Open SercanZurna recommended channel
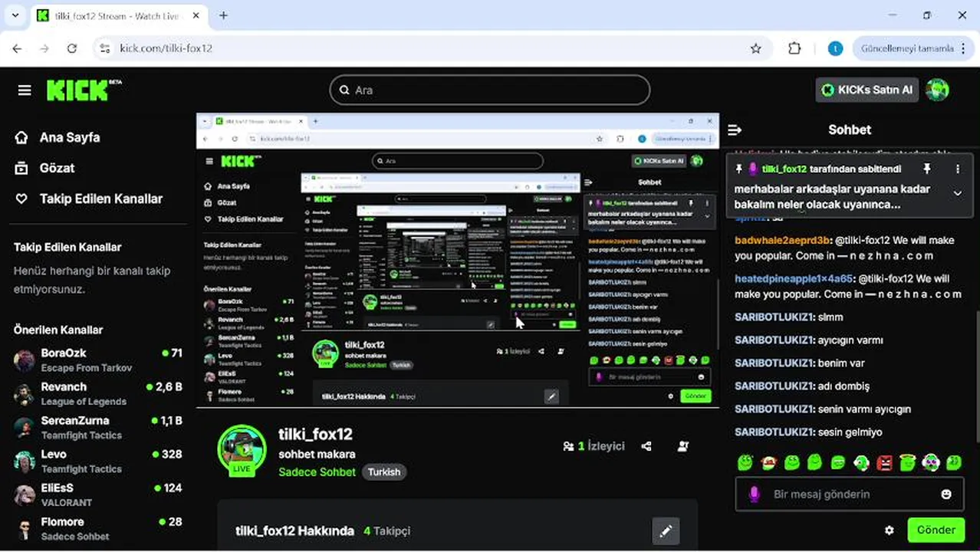Viewport: 980px width, 552px height. (98, 427)
